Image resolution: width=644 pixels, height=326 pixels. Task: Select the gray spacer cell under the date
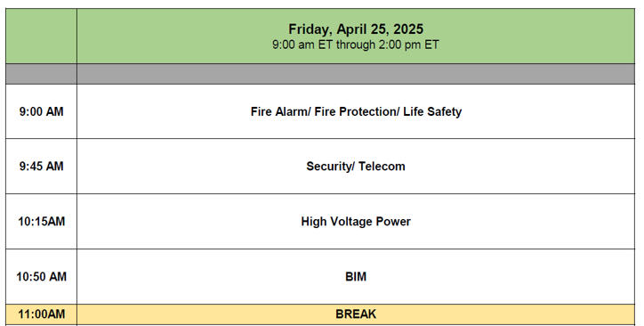[356, 74]
